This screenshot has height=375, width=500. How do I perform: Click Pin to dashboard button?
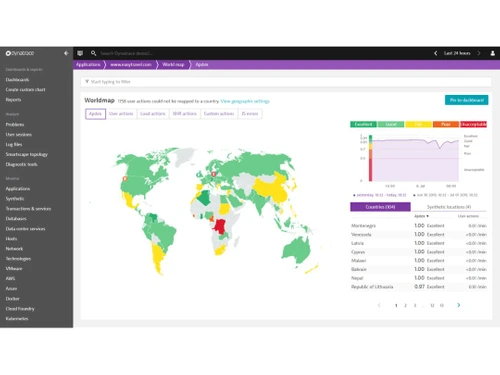click(467, 100)
